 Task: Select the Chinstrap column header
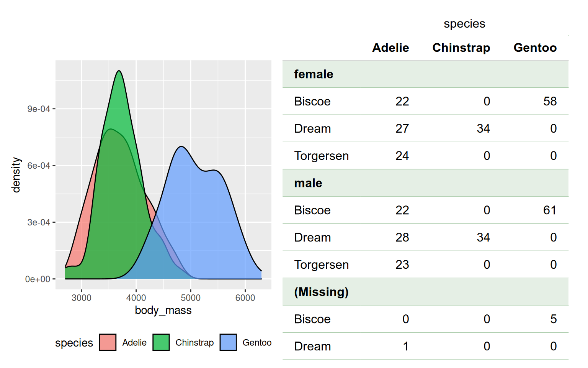461,48
